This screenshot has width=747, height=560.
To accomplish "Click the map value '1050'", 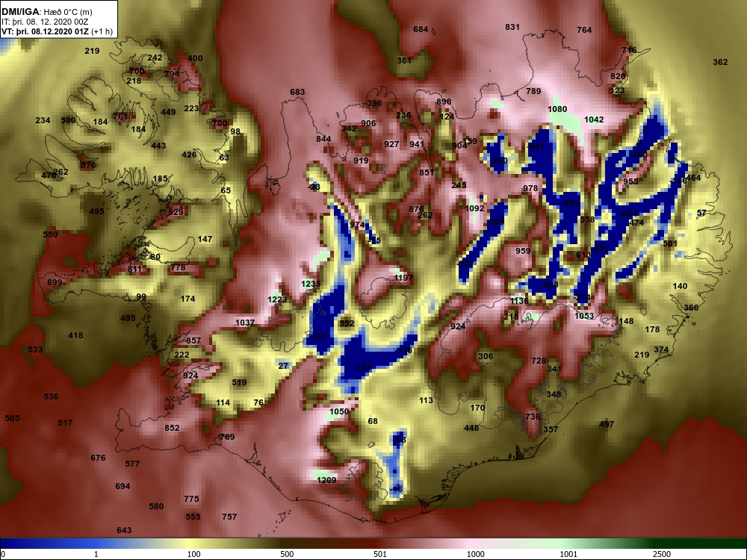I will click(x=339, y=411).
